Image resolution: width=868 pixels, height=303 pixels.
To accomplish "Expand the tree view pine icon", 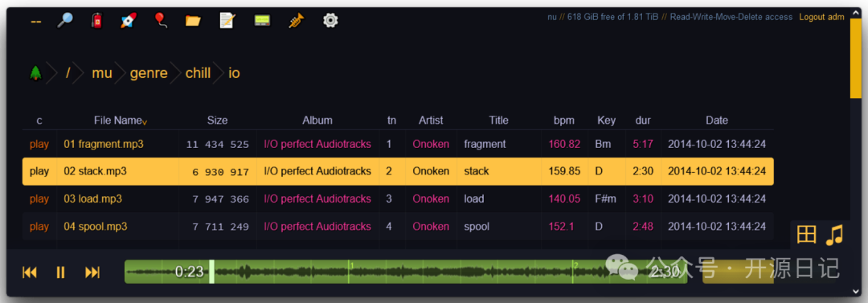I will click(x=36, y=72).
